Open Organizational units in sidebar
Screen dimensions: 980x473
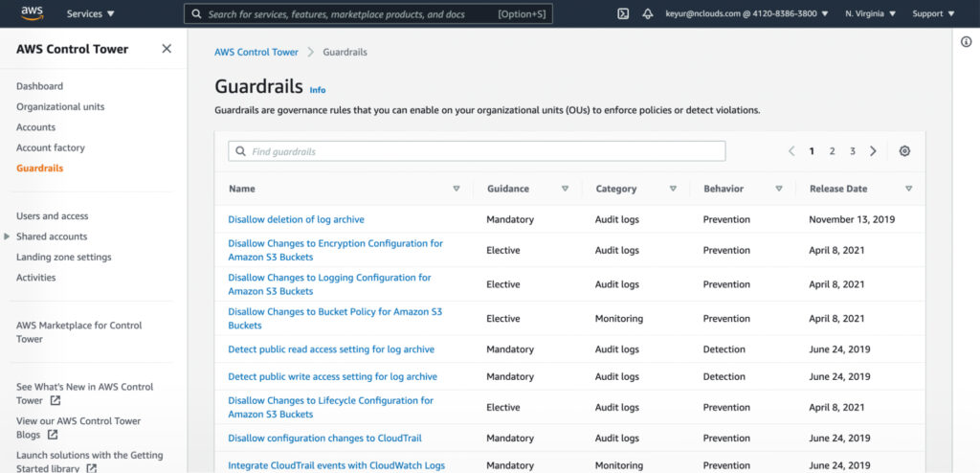(x=60, y=107)
